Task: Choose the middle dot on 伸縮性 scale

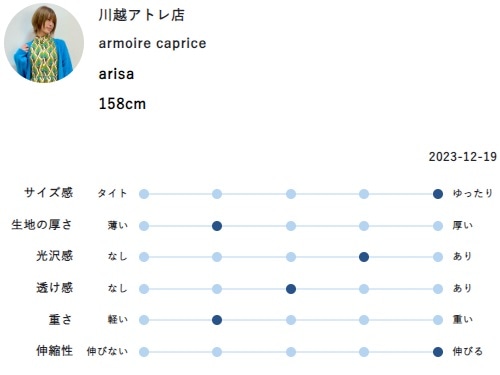Action: 291,352
